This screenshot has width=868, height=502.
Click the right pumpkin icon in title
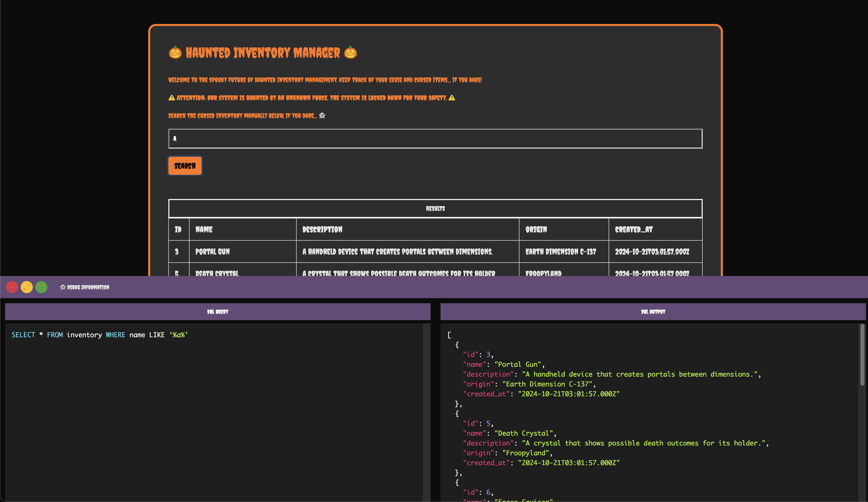tap(351, 53)
